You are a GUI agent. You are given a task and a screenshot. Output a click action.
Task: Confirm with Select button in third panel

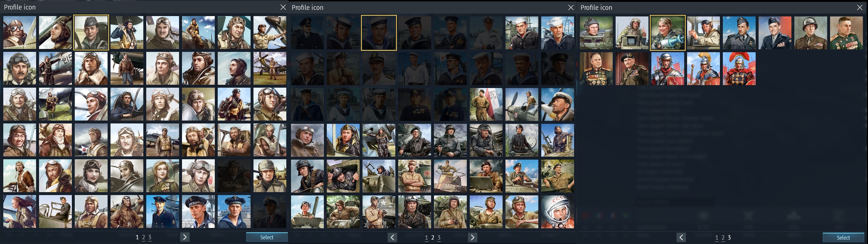(x=843, y=237)
